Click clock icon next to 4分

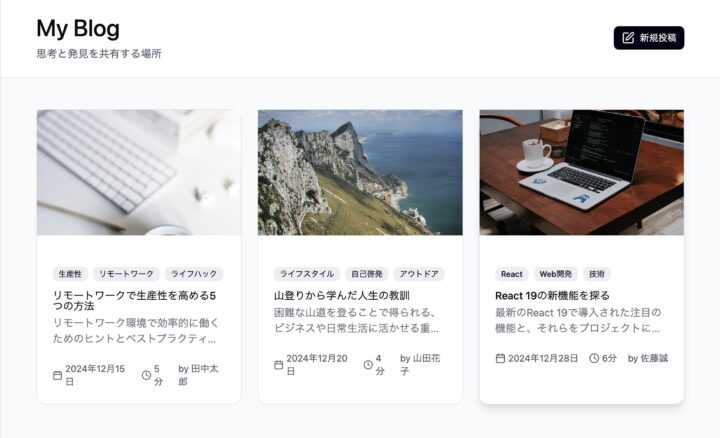click(x=368, y=365)
